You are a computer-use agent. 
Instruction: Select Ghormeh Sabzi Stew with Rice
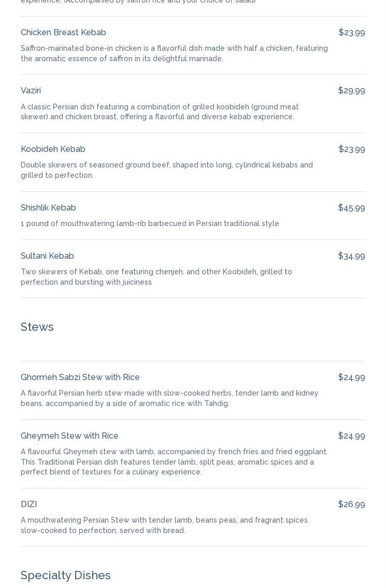[80, 377]
